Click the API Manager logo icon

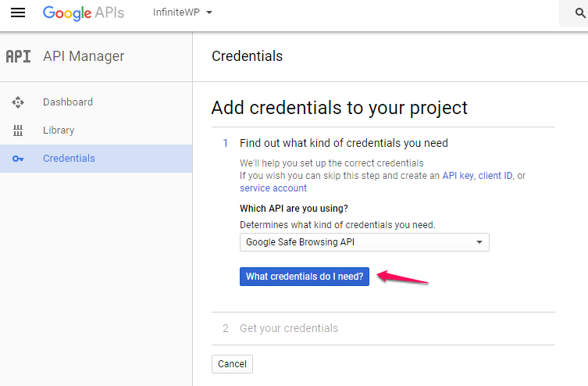tap(18, 56)
